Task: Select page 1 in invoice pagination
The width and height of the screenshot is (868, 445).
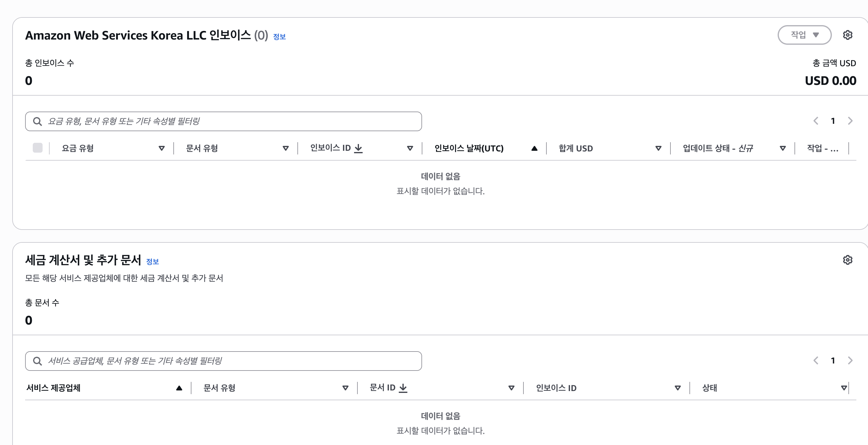Action: (833, 121)
